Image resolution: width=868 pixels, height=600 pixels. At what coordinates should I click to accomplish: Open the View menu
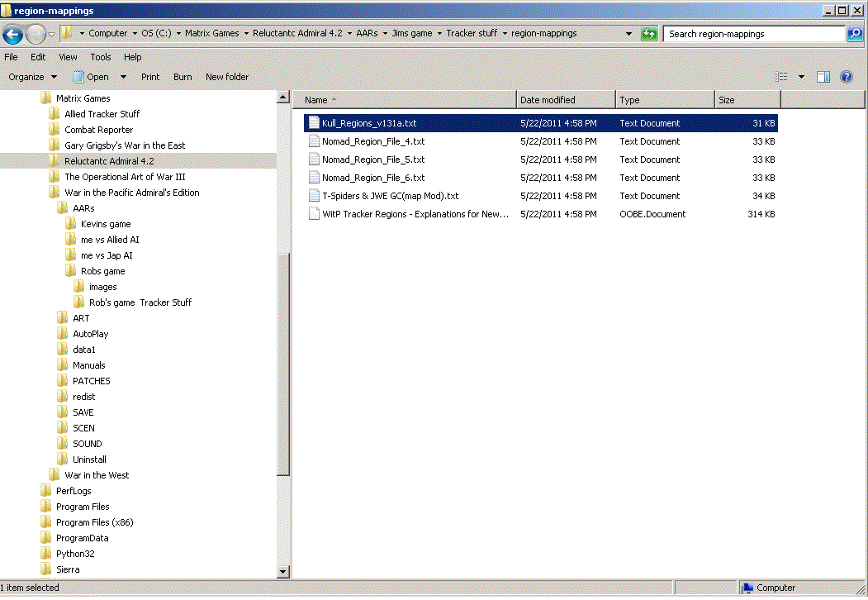pyautogui.click(x=68, y=57)
